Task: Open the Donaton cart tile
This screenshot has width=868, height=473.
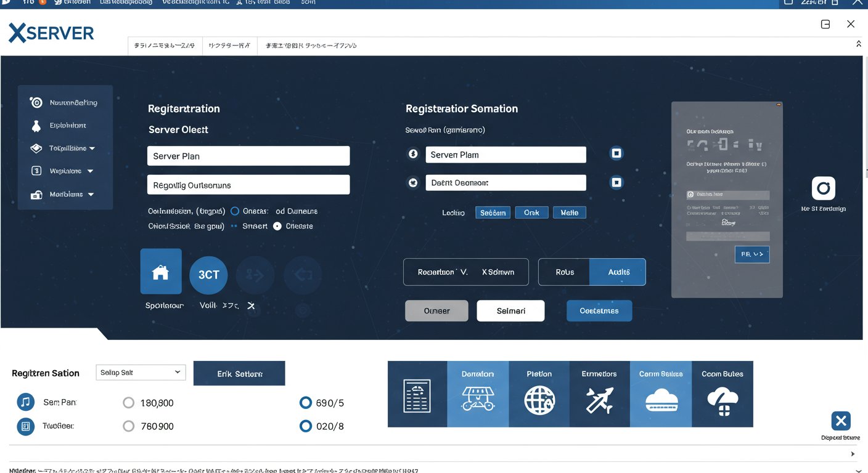Action: (x=478, y=394)
